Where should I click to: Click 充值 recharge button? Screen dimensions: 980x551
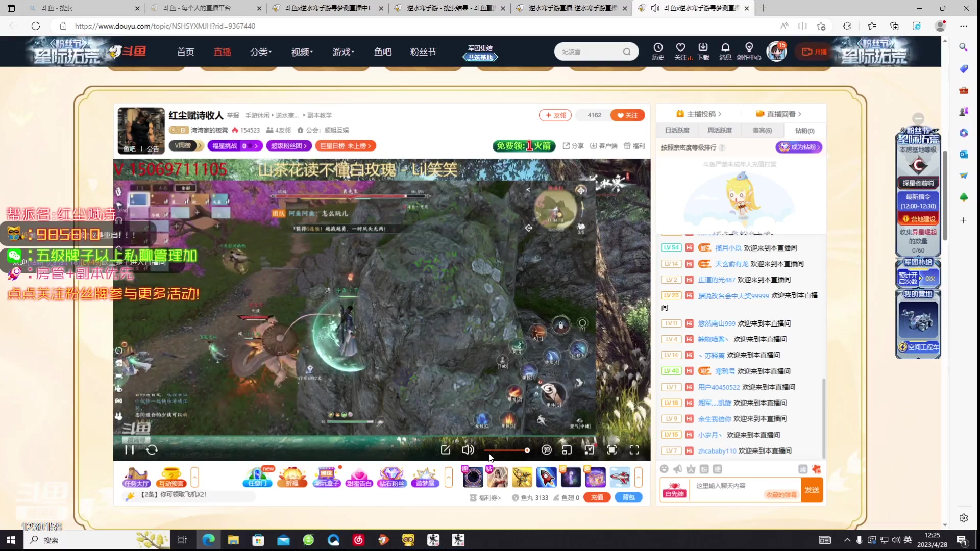pos(597,497)
